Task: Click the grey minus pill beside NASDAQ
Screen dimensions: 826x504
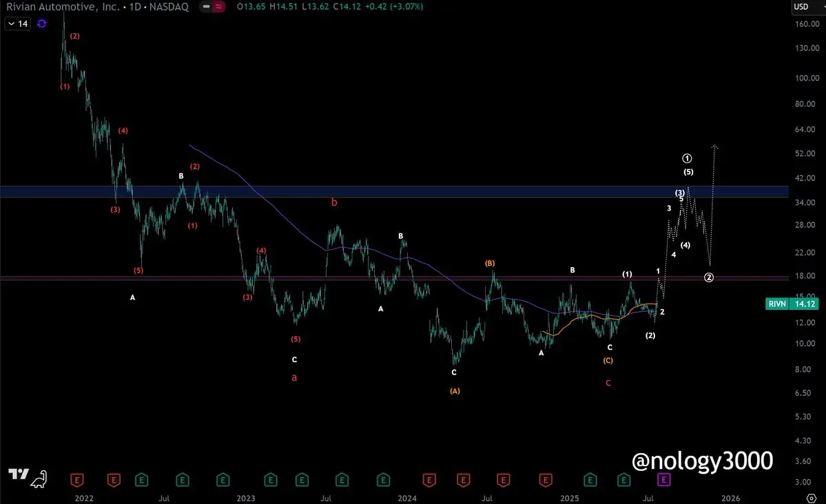Action: point(206,7)
